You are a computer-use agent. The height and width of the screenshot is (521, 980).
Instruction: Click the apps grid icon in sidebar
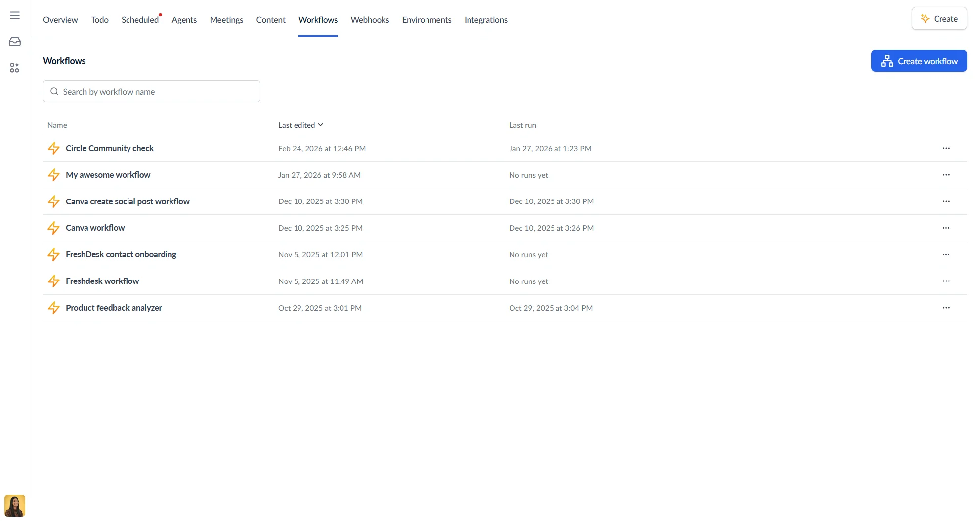tap(14, 68)
